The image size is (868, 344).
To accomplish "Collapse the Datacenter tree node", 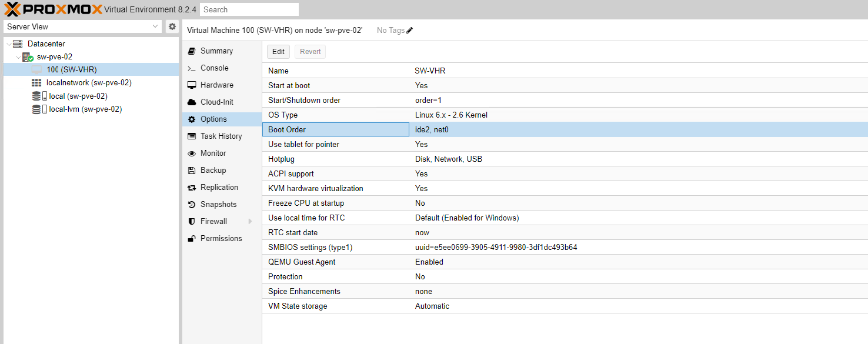I will (x=8, y=44).
